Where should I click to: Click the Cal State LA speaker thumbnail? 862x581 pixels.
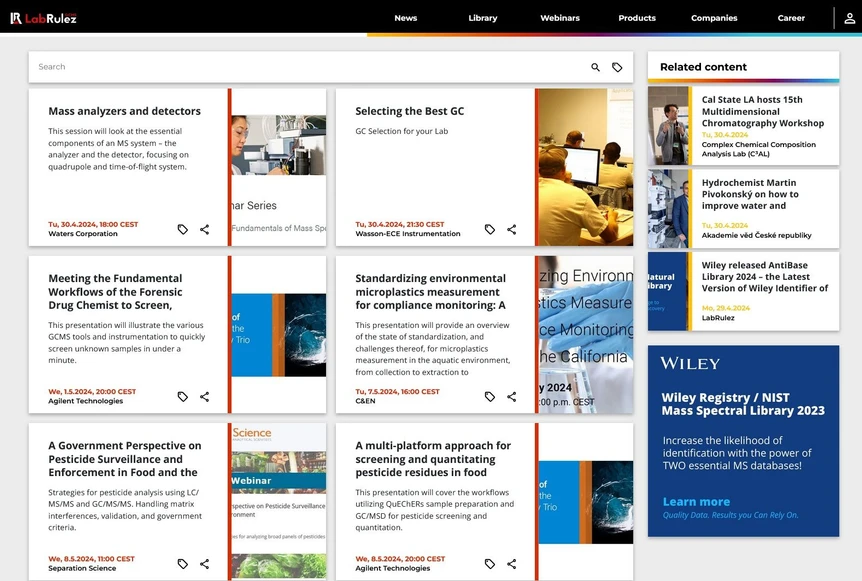[x=668, y=126]
